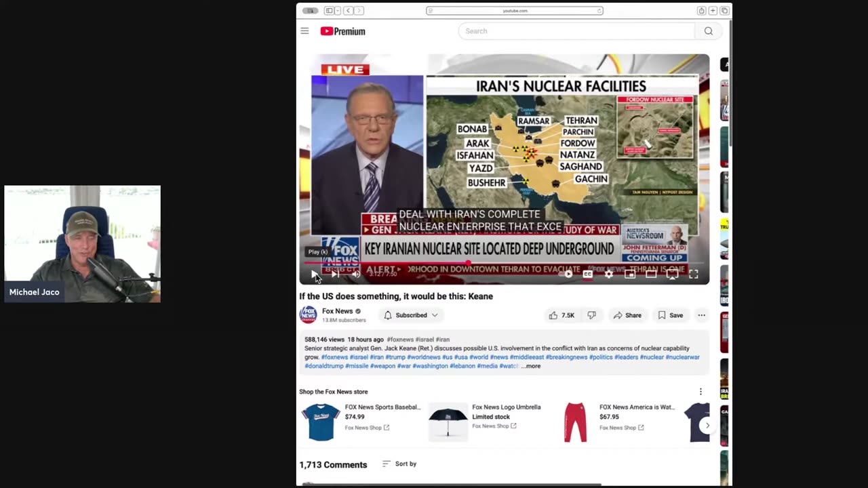Image resolution: width=868 pixels, height=488 pixels.
Task: Open Fox News store options menu
Action: click(x=701, y=392)
